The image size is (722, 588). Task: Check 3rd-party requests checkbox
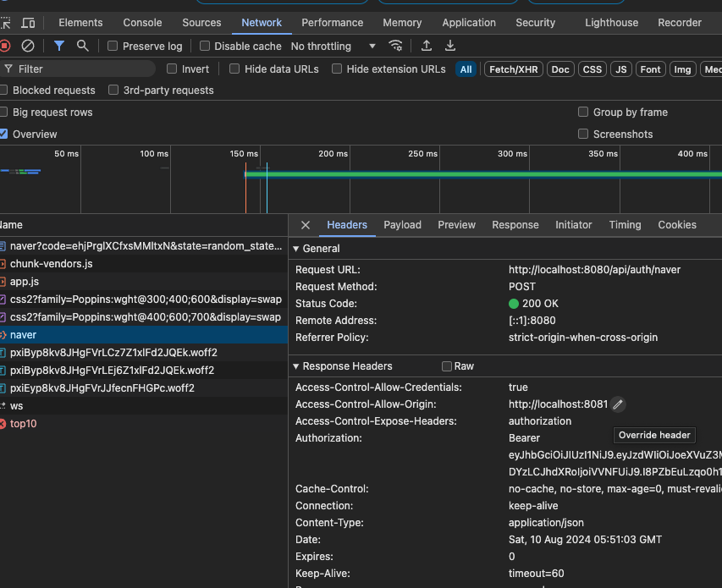[113, 90]
